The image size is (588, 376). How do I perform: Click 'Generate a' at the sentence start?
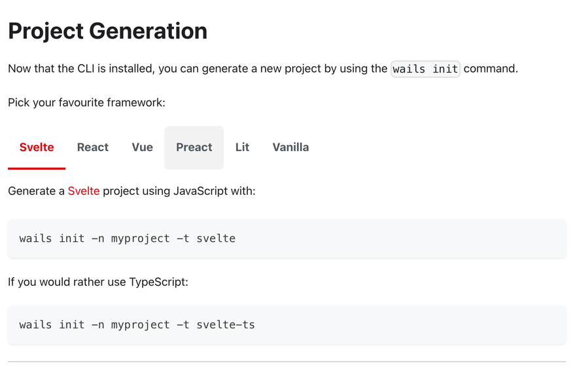[x=36, y=191]
